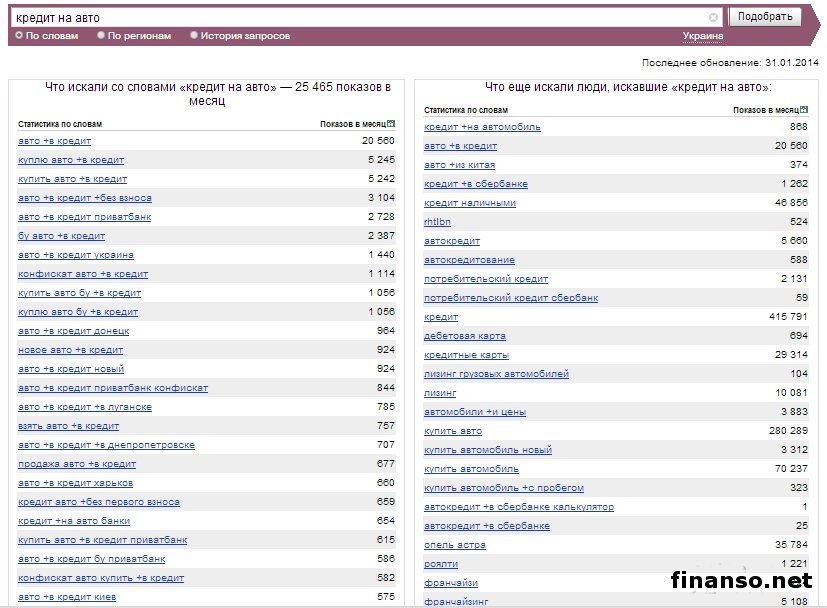
Task: Click the icon beside right table's 'Показов в месяц'
Action: click(x=803, y=110)
